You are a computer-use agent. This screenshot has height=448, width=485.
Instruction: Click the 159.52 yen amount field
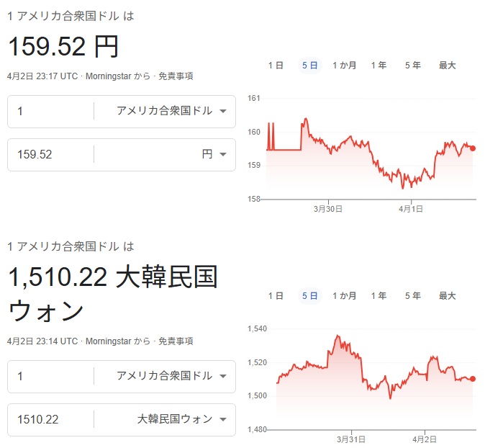tap(50, 154)
